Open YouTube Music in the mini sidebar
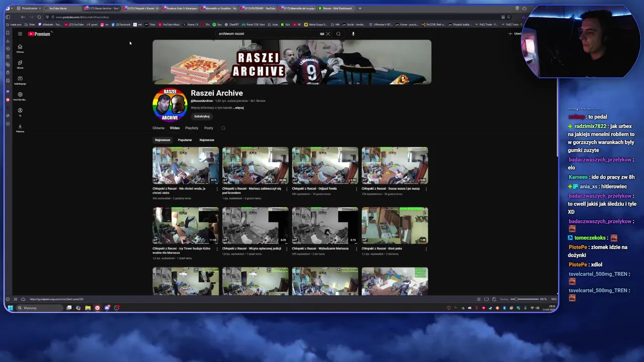The height and width of the screenshot is (362, 644). click(x=20, y=96)
